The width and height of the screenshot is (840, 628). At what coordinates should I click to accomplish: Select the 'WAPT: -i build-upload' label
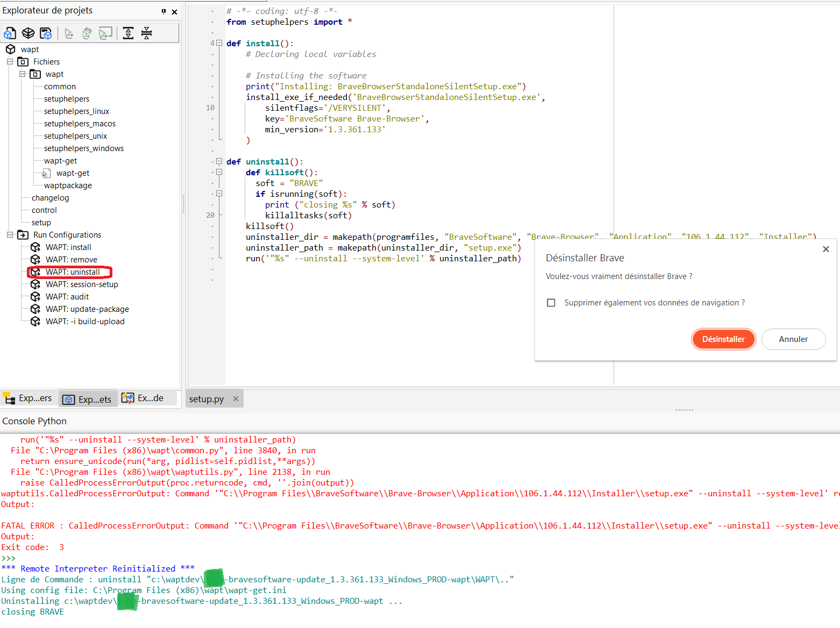pyautogui.click(x=85, y=322)
